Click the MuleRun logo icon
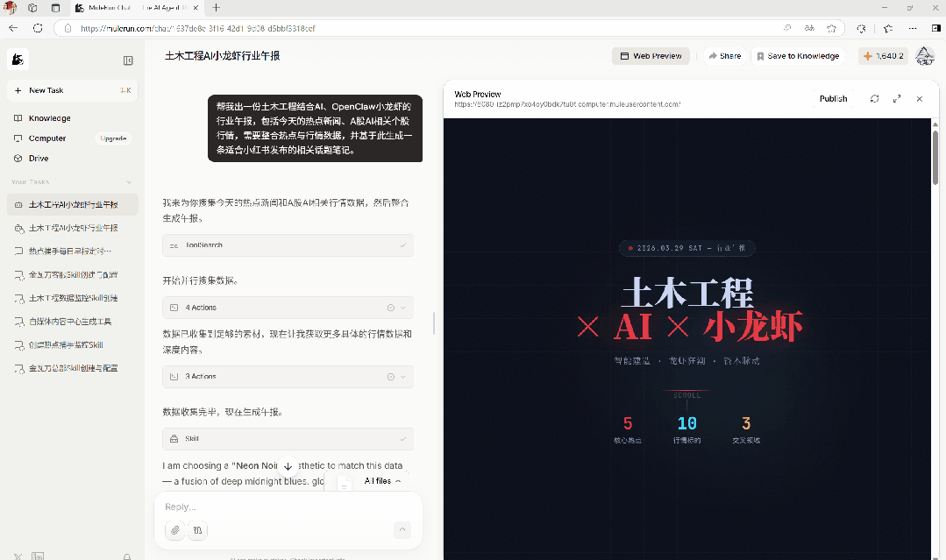Screen dimensions: 946x560 coord(18,60)
